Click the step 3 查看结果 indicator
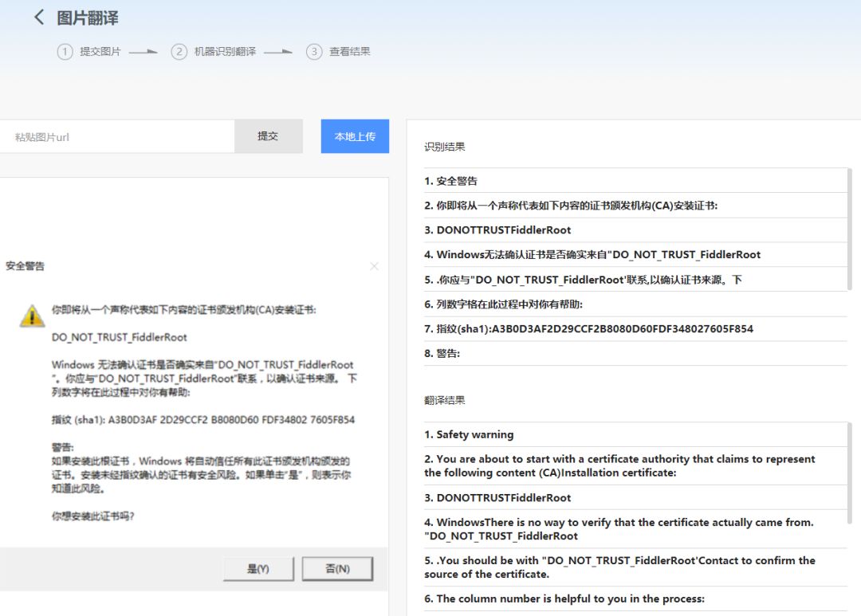The height and width of the screenshot is (616, 861). point(338,52)
